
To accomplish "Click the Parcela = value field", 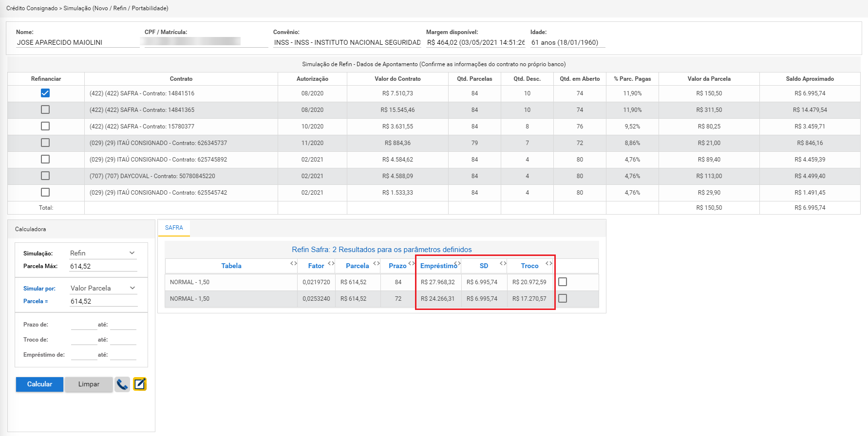I will (x=103, y=301).
